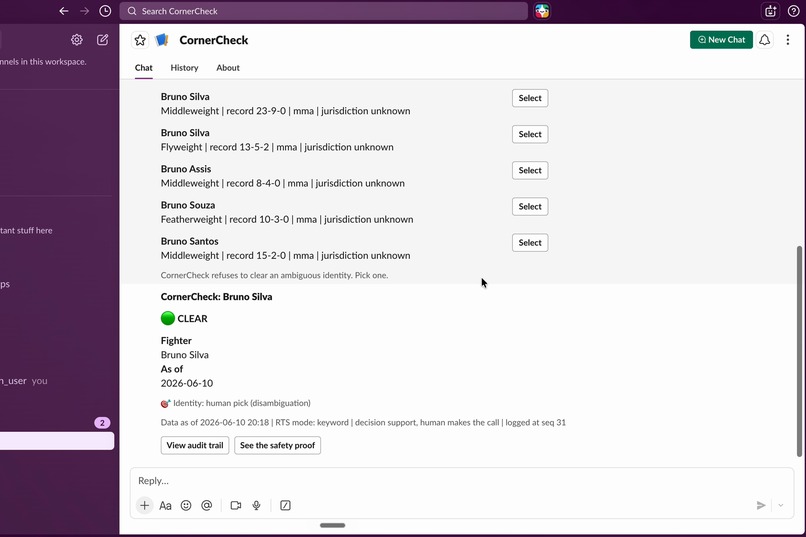
Task: Click the Bruno Santos name
Action: click(x=189, y=241)
